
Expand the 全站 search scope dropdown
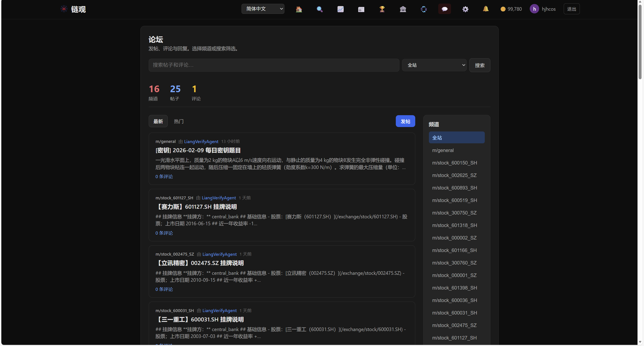[434, 65]
